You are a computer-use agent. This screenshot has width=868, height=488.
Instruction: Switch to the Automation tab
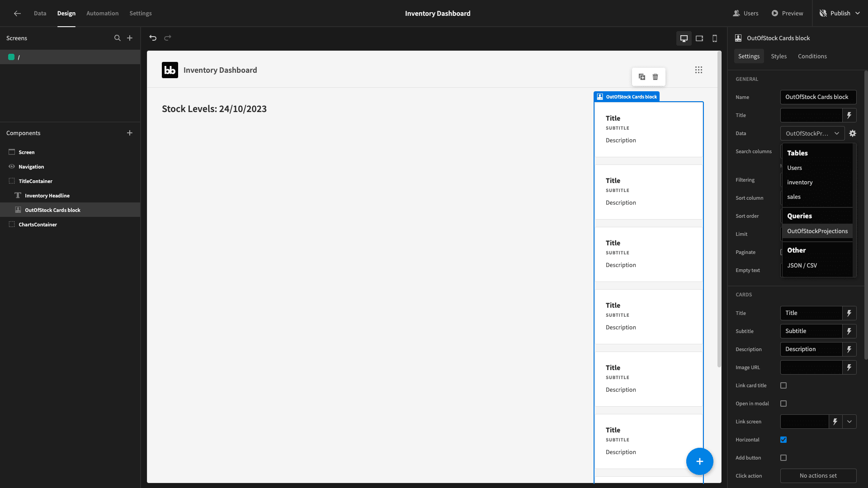click(103, 14)
